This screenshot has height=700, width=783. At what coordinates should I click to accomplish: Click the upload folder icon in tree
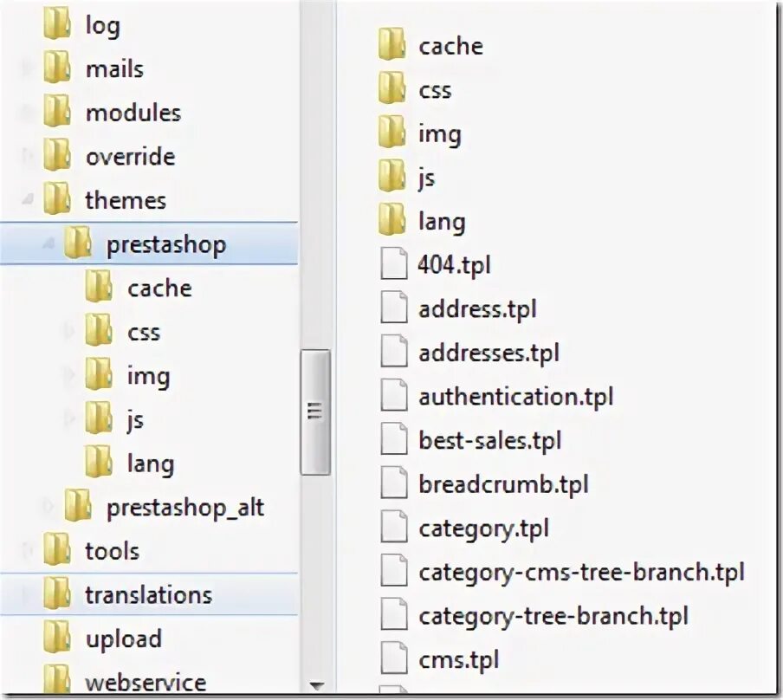point(56,638)
